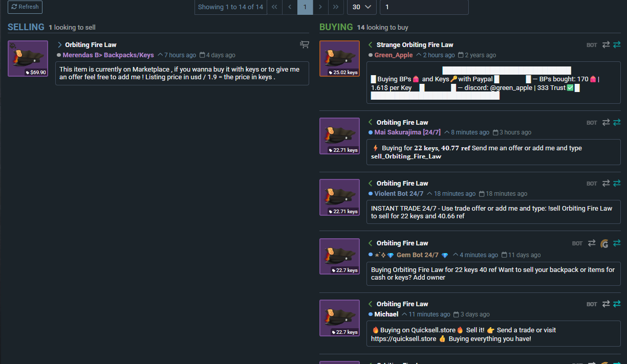The image size is (627, 364).
Task: Click the grey exchange icon for Mai Sakurajima
Action: coord(606,122)
